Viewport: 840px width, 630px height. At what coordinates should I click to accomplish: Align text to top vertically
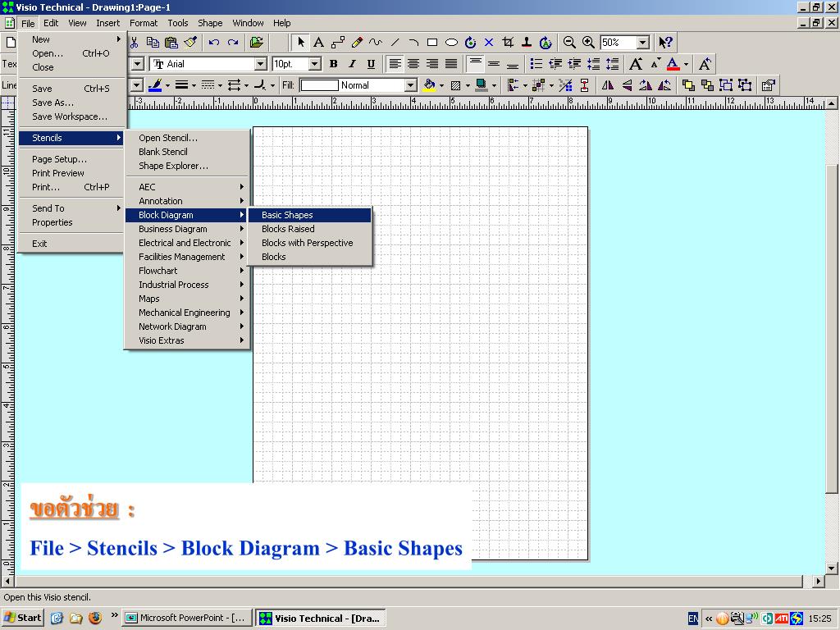(475, 64)
